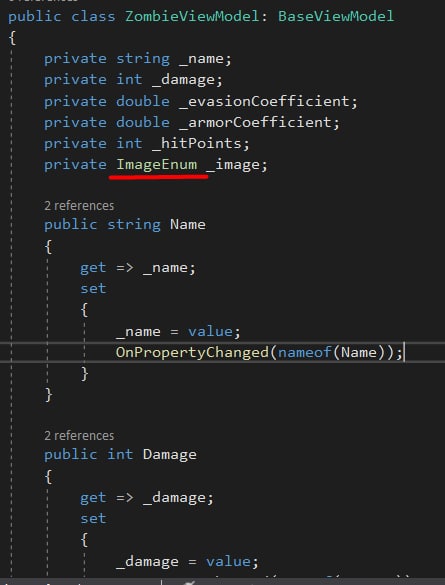Select the "_damage = value;" assignment
445x585 pixels.
(x=187, y=561)
